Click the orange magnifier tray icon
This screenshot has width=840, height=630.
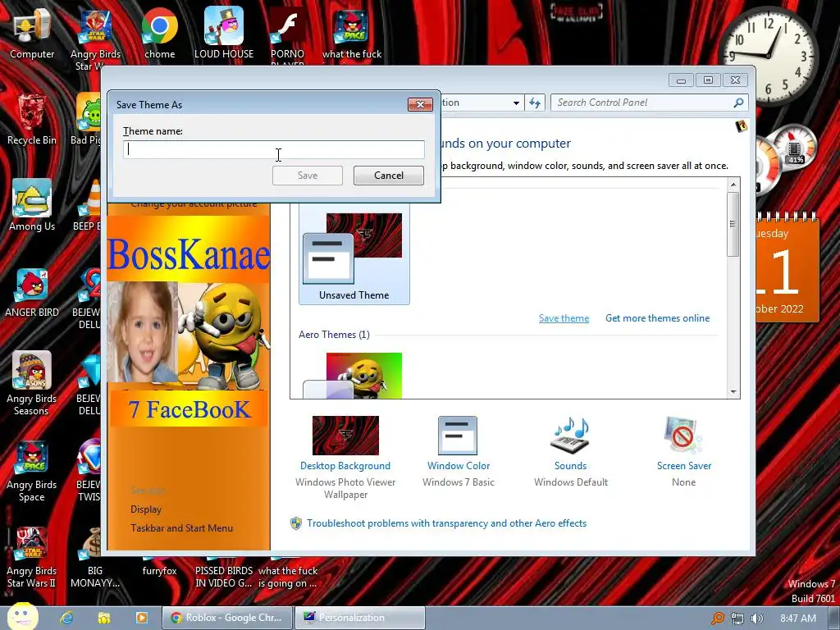(717, 619)
